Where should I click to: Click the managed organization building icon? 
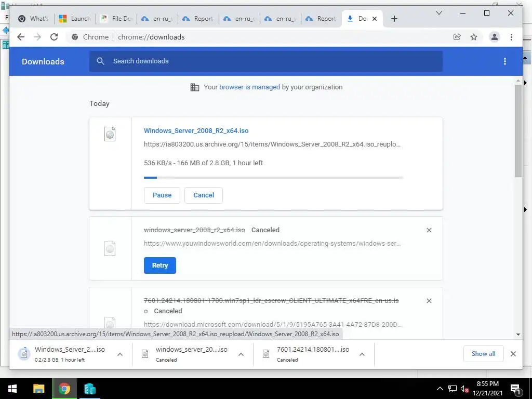pyautogui.click(x=195, y=87)
